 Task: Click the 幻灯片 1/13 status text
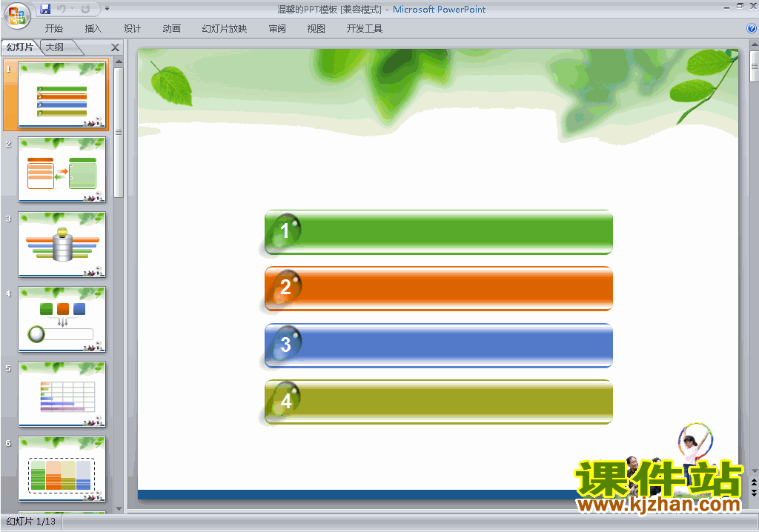(x=31, y=522)
